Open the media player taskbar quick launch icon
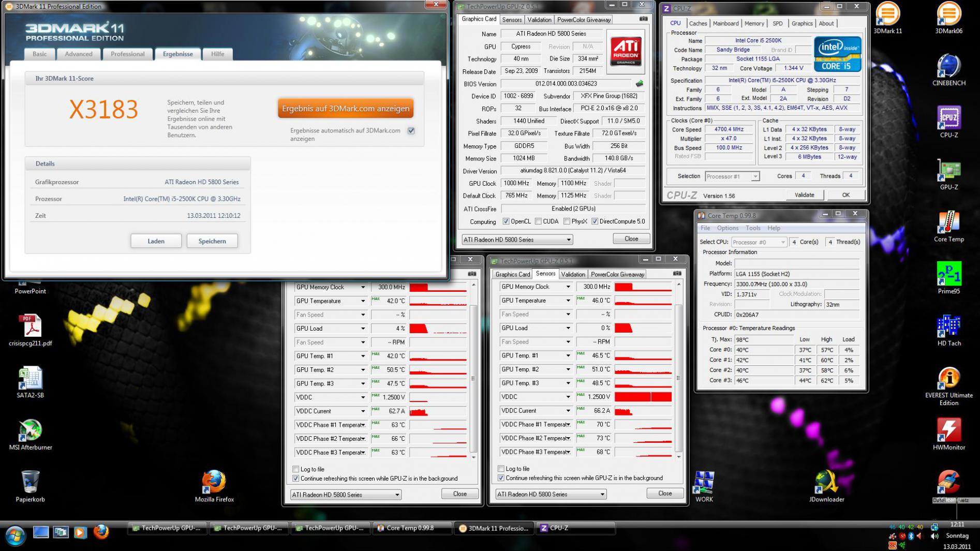 click(80, 532)
